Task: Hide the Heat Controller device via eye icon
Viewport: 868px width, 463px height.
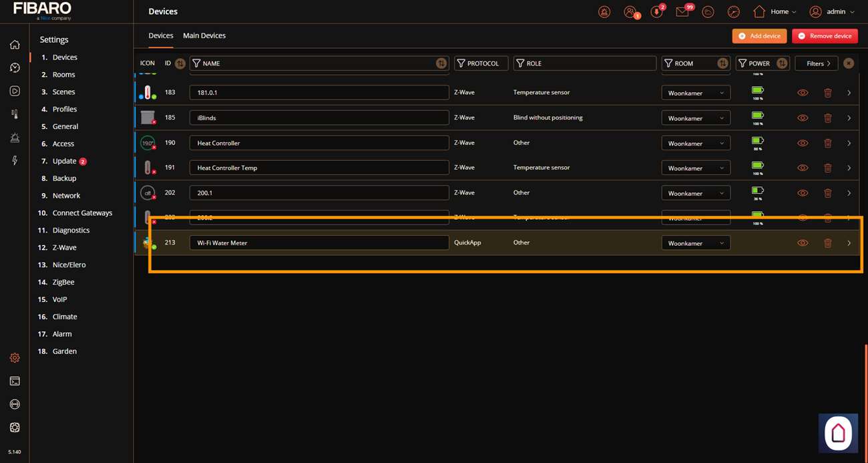Action: click(803, 143)
